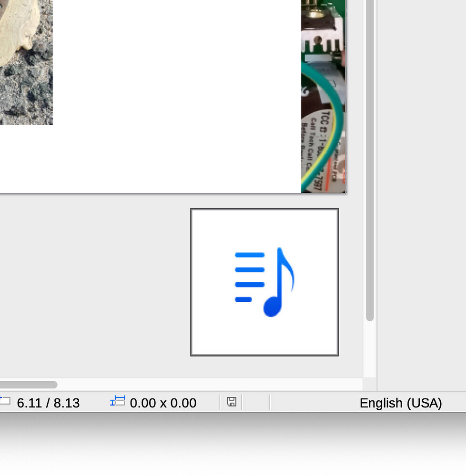The image size is (466, 476).
Task: Click the horizontal scrollbar thumb
Action: point(29,385)
